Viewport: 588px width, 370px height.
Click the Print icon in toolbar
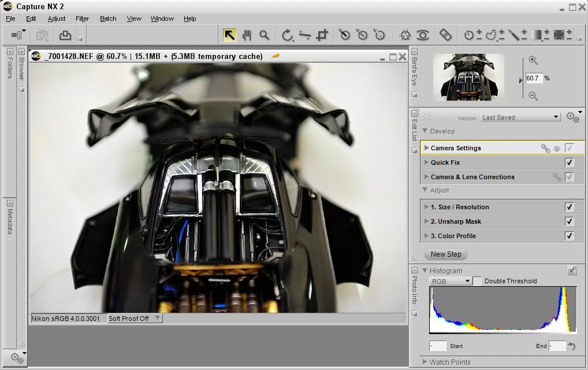pyautogui.click(x=65, y=35)
